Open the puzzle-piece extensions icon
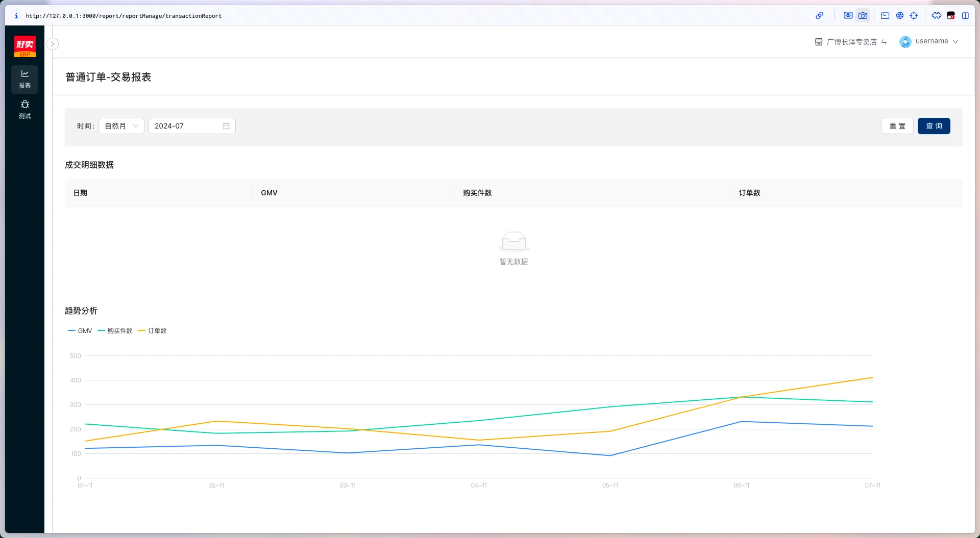Image resolution: width=980 pixels, height=538 pixels. pos(937,16)
